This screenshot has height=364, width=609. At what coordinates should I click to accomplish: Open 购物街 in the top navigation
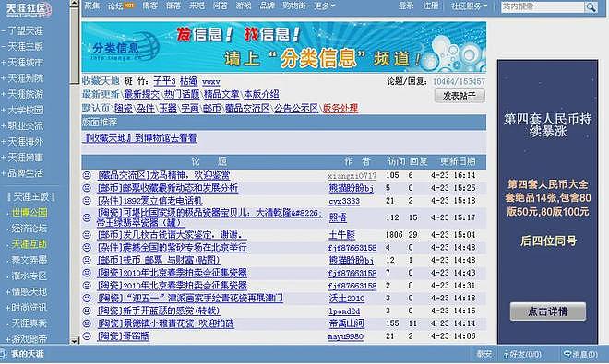294,6
